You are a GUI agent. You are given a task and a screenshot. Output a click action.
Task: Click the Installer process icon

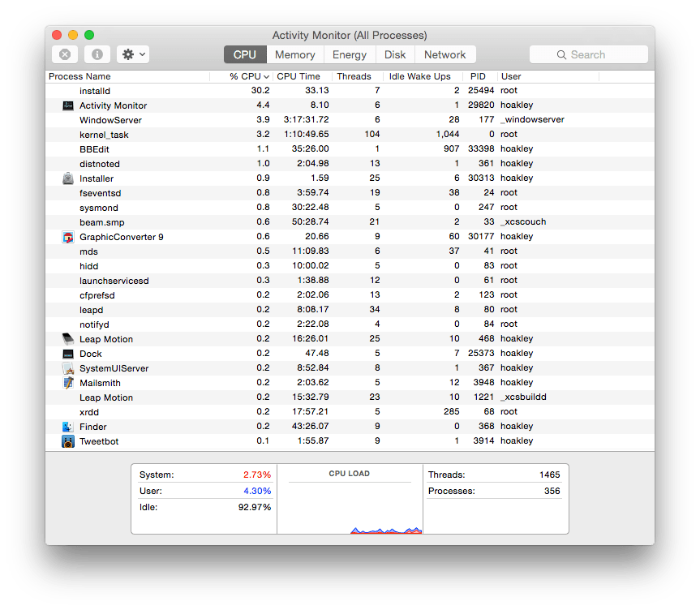pyautogui.click(x=67, y=178)
